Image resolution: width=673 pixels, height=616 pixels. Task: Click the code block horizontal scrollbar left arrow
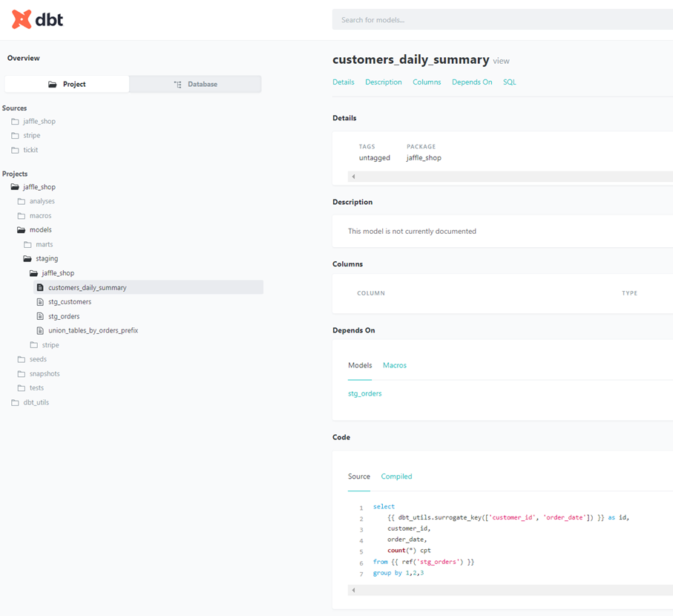click(x=353, y=590)
